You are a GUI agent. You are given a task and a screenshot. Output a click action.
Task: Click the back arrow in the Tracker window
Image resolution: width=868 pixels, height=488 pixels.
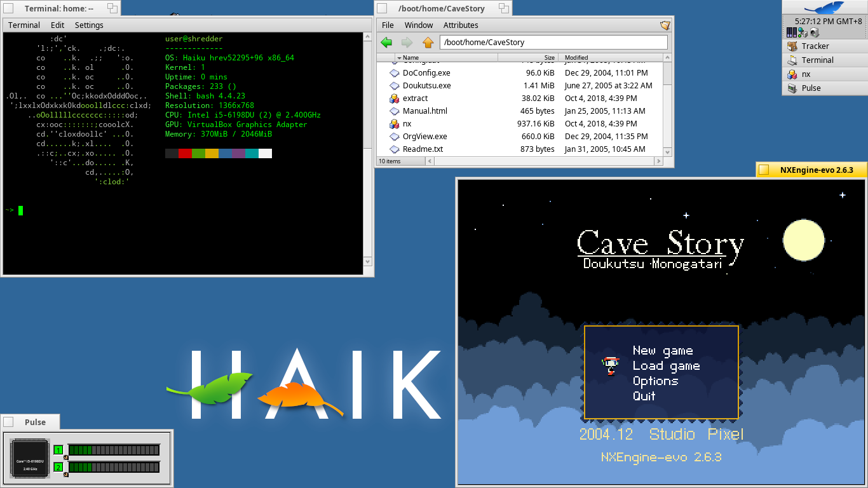pos(386,42)
